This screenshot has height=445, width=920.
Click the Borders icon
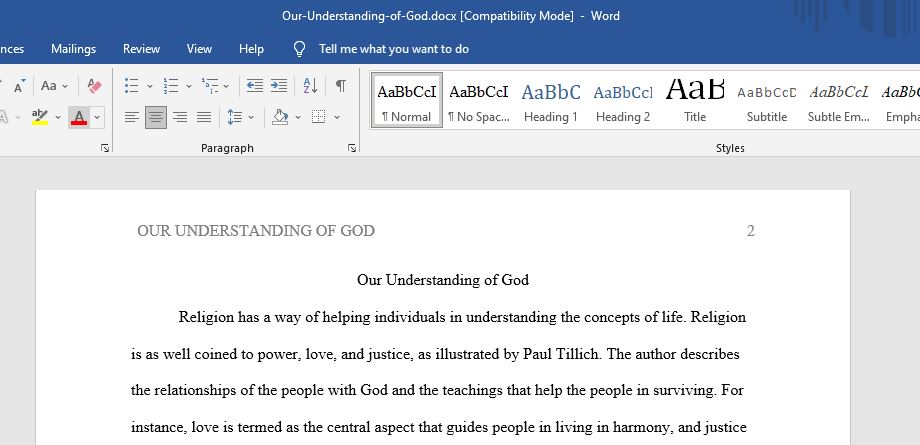coord(319,117)
